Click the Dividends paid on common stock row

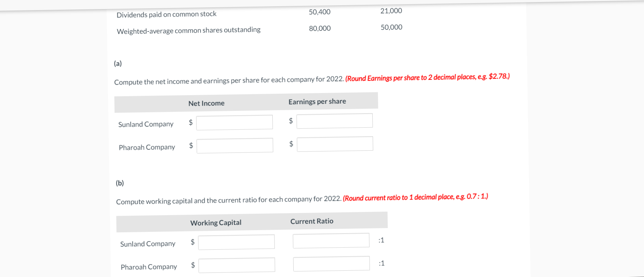coord(167,14)
